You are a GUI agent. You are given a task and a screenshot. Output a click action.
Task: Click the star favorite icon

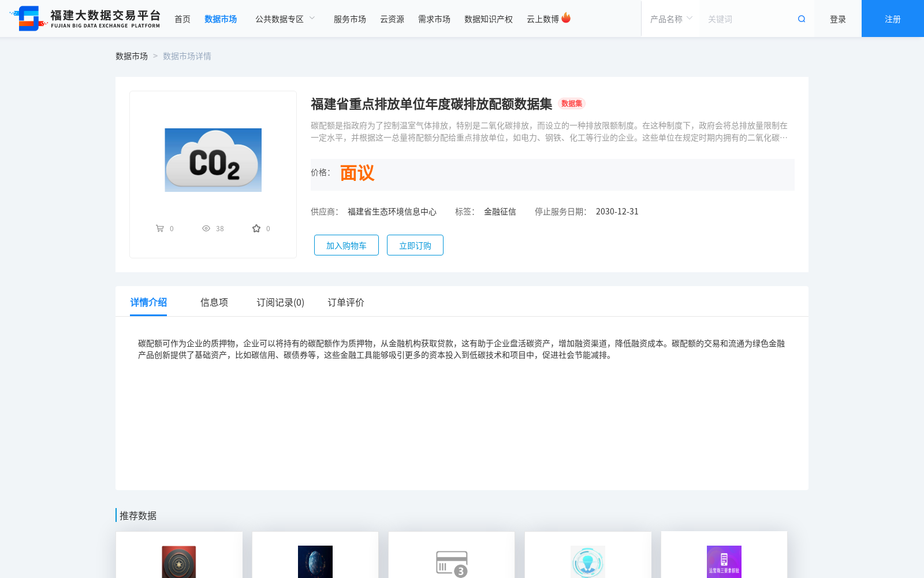pos(256,228)
